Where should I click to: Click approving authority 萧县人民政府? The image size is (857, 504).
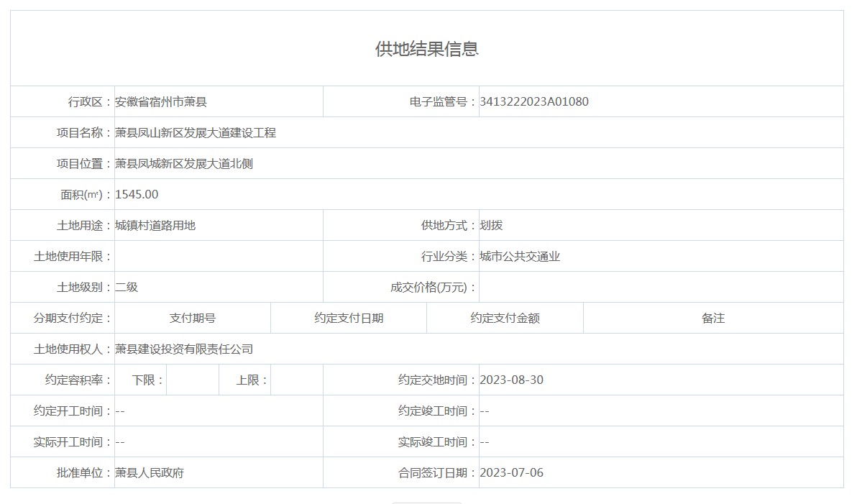coord(150,473)
